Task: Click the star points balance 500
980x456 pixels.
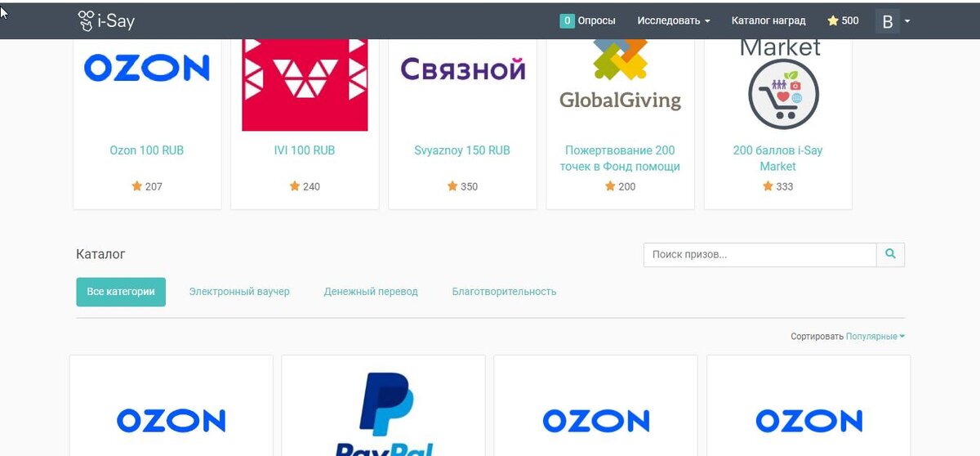Action: 843,20
